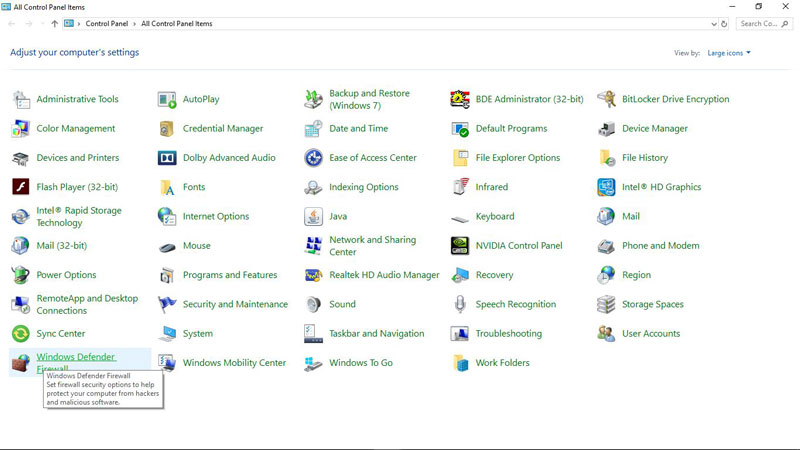Click All Control Panel Items breadcrumb
The image size is (800, 450).
click(x=177, y=24)
